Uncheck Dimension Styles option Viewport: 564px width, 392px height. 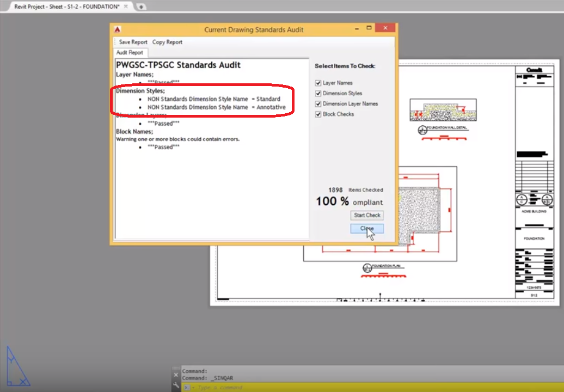point(318,93)
